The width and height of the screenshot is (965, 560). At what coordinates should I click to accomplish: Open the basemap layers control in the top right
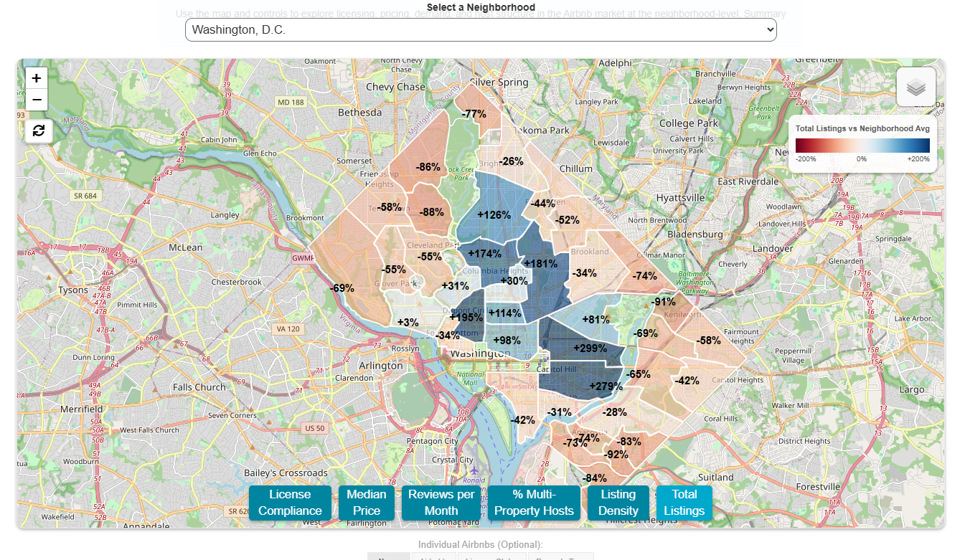[916, 87]
